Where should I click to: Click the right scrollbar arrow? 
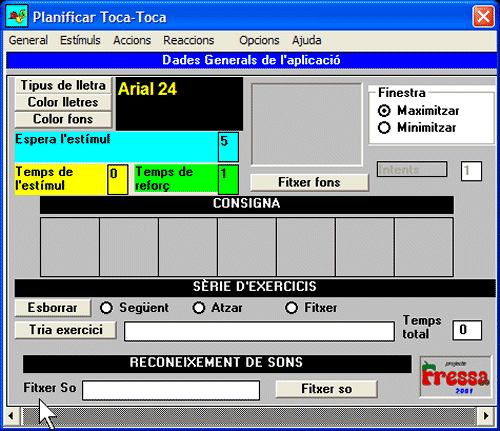(x=486, y=416)
